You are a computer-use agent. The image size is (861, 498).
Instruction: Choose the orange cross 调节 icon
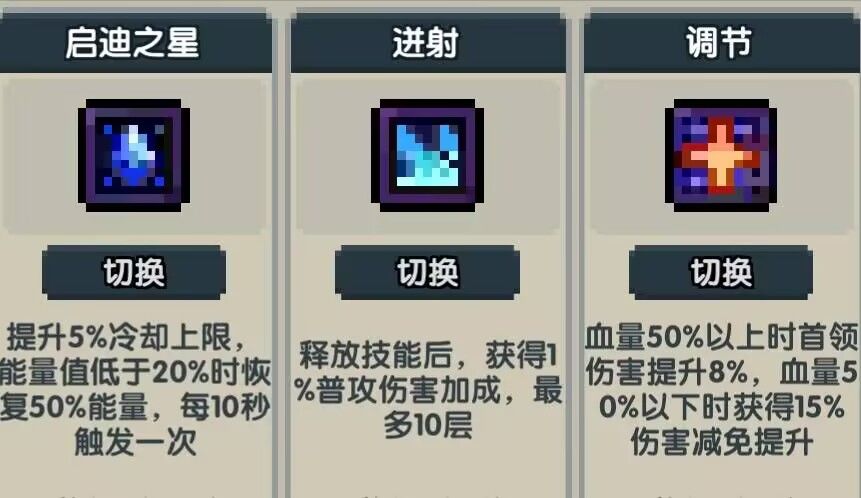pos(720,155)
